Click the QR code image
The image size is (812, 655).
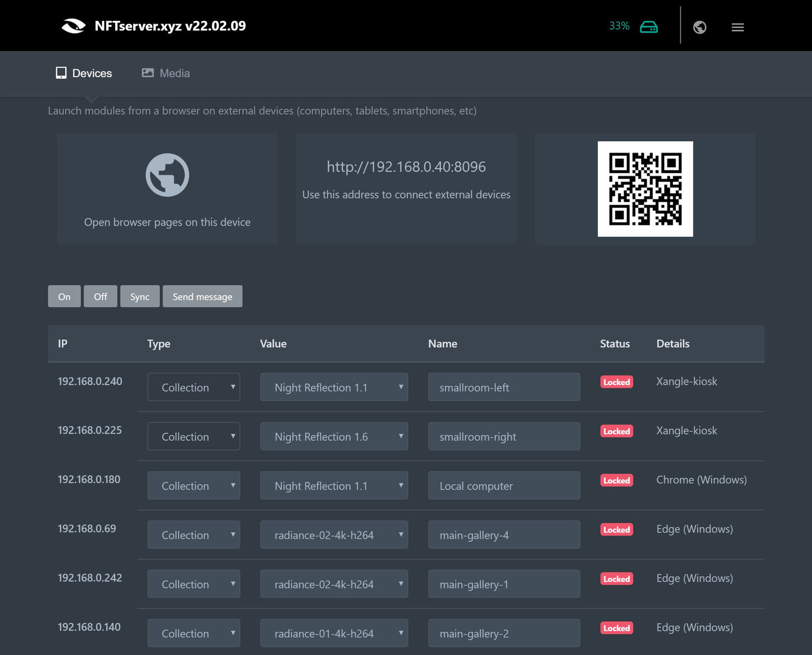[645, 189]
